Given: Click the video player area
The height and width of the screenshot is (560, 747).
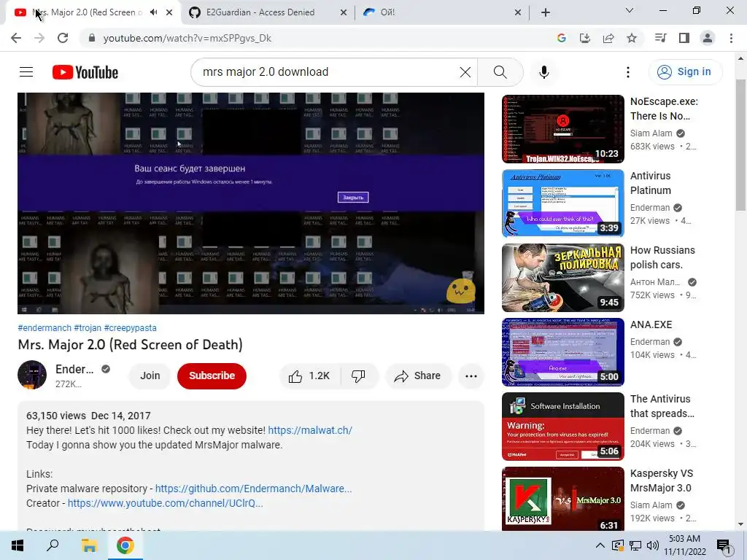Looking at the screenshot, I should [251, 203].
